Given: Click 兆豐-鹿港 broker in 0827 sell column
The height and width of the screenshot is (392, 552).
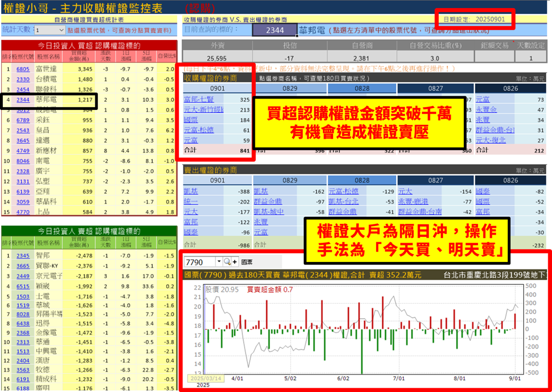Looking at the screenshot, I should coord(413,202).
